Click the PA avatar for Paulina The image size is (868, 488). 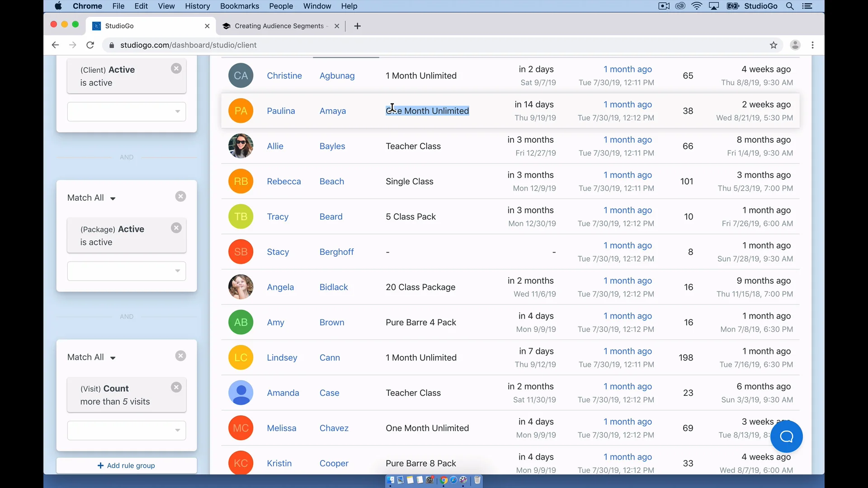click(x=241, y=111)
